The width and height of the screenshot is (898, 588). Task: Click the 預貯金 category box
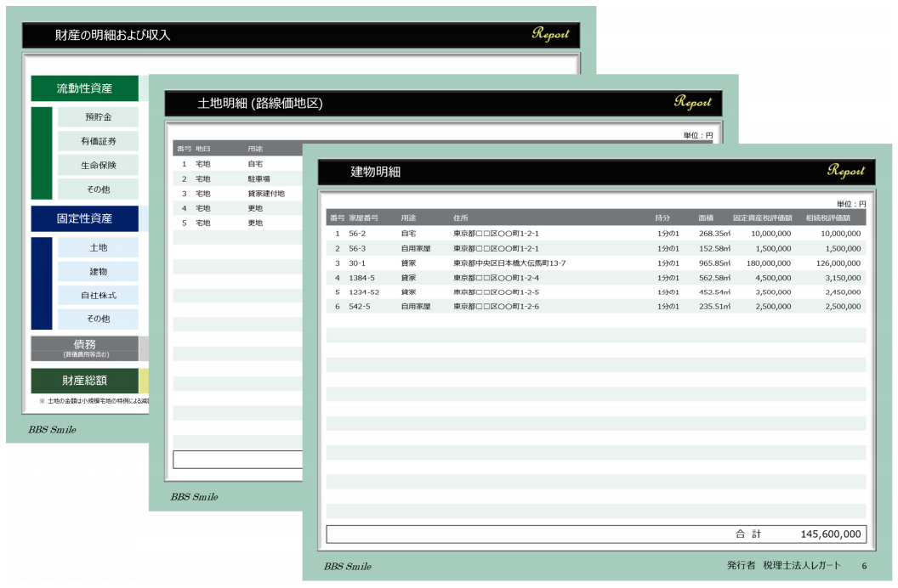[98, 116]
